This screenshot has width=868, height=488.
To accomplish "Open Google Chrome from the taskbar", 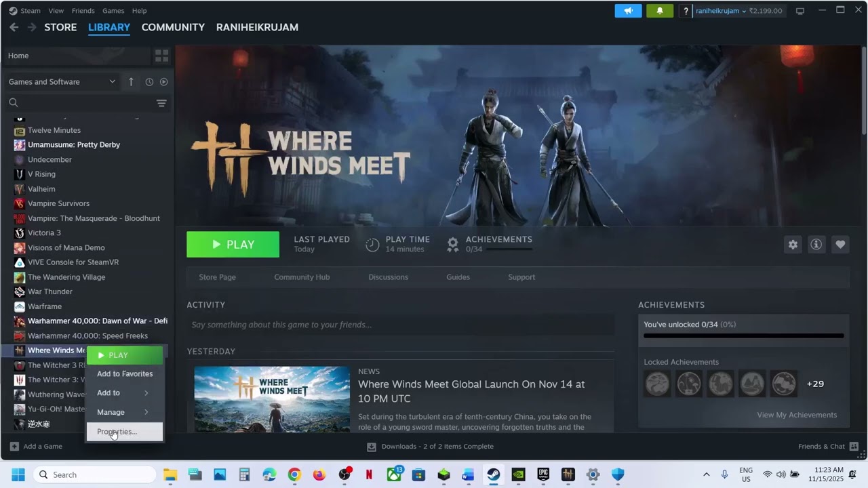I will 294,474.
